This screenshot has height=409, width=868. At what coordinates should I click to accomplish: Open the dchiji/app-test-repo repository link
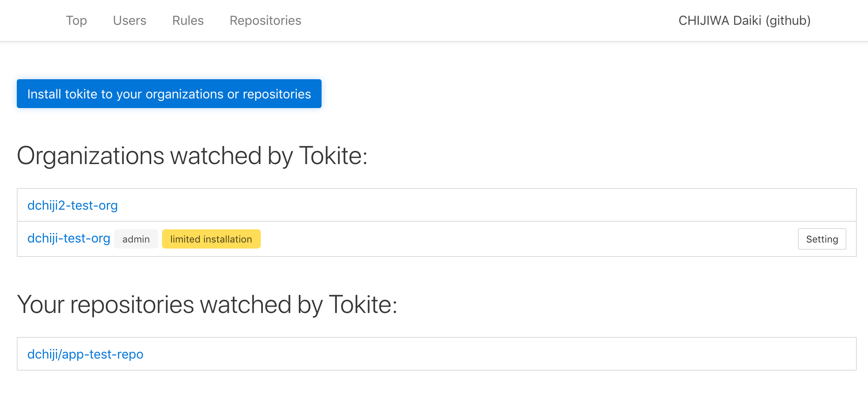pyautogui.click(x=85, y=354)
